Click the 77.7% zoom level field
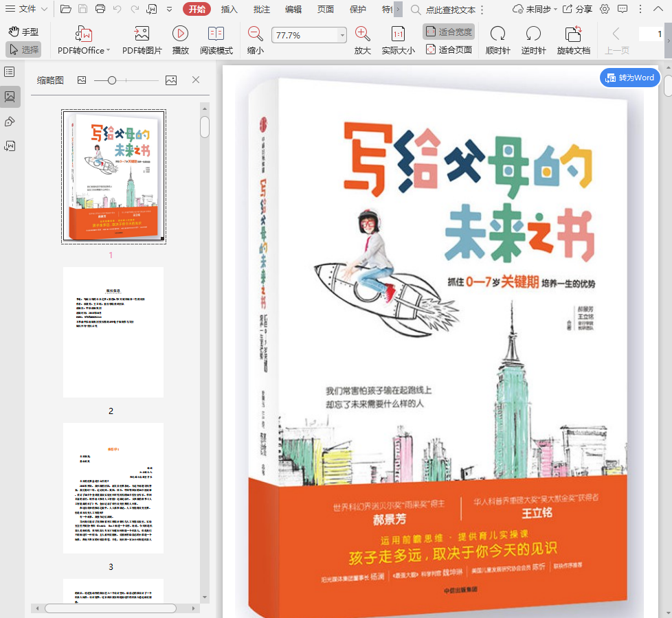 (304, 35)
